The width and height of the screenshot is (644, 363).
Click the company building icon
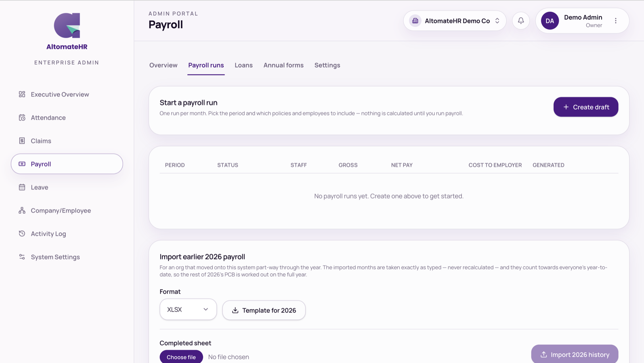[x=415, y=21]
